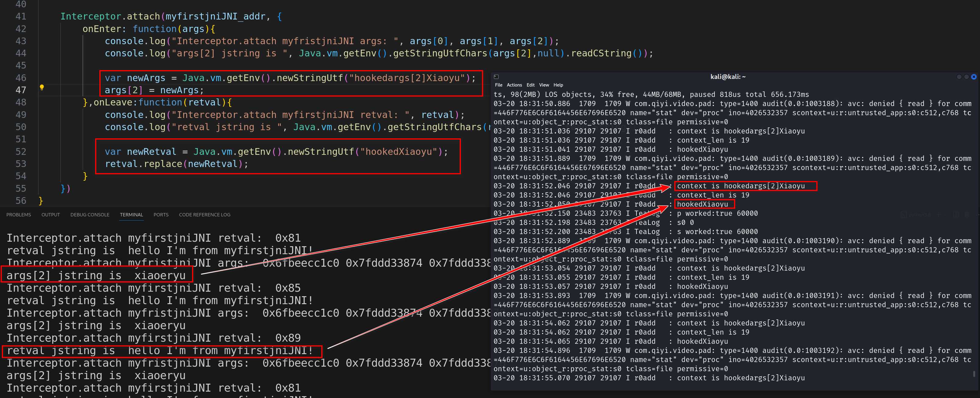Image resolution: width=980 pixels, height=398 pixels.
Task: Open the File menu in terminal
Action: tap(498, 85)
